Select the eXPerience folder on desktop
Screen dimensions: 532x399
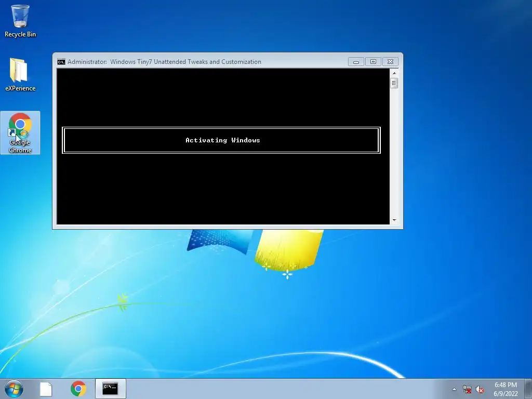click(20, 74)
